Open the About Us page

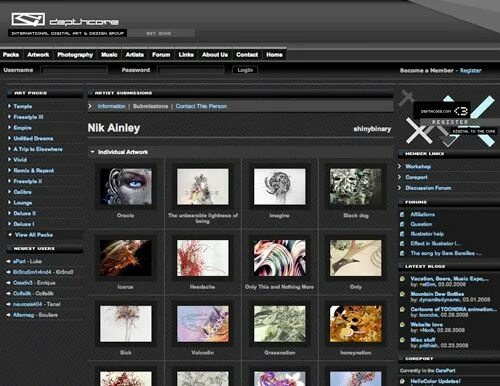coord(215,55)
